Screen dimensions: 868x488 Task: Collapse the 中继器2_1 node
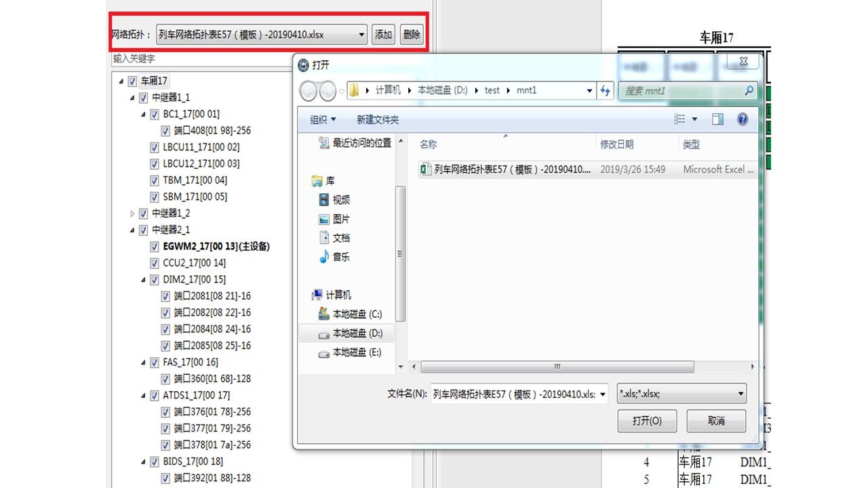pyautogui.click(x=132, y=230)
